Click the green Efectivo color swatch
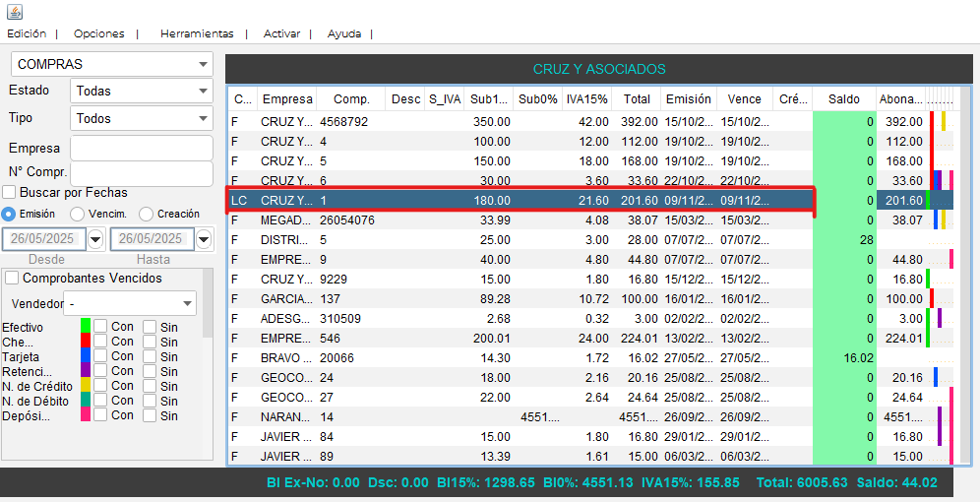Viewport: 980px width, 502px height. (86, 327)
